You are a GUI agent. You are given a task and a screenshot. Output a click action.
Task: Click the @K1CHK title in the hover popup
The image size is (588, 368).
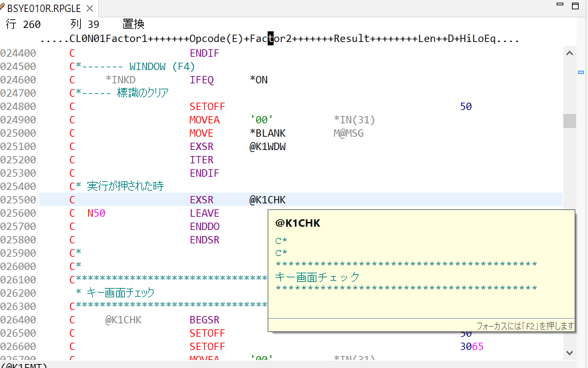298,223
